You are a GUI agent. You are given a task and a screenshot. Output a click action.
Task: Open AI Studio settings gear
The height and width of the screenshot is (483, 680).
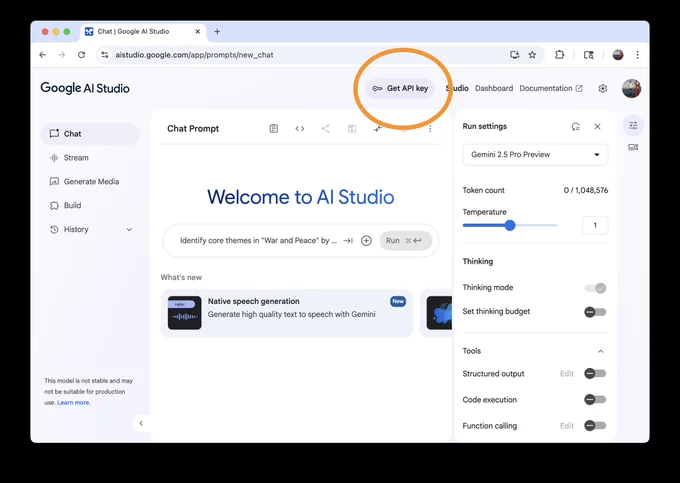[x=602, y=88]
